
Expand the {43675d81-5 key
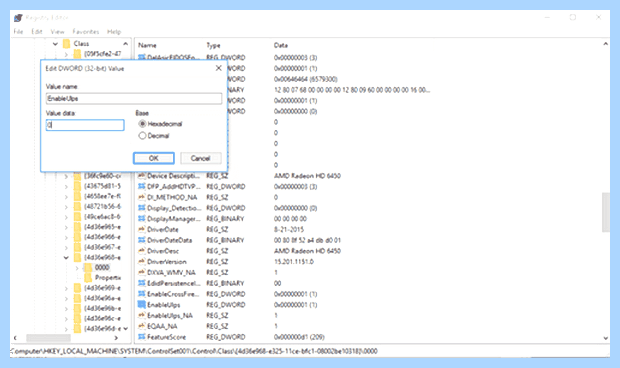click(x=66, y=186)
